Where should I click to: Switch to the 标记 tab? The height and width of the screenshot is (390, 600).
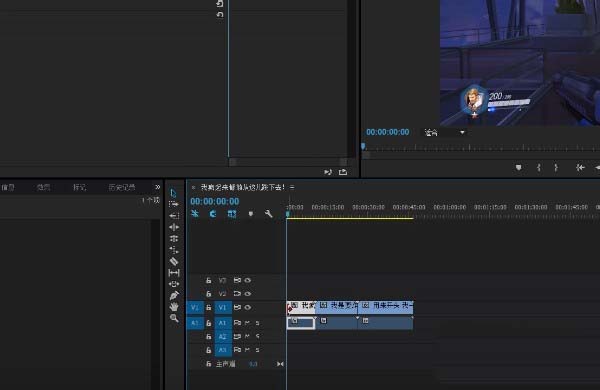pyautogui.click(x=80, y=187)
